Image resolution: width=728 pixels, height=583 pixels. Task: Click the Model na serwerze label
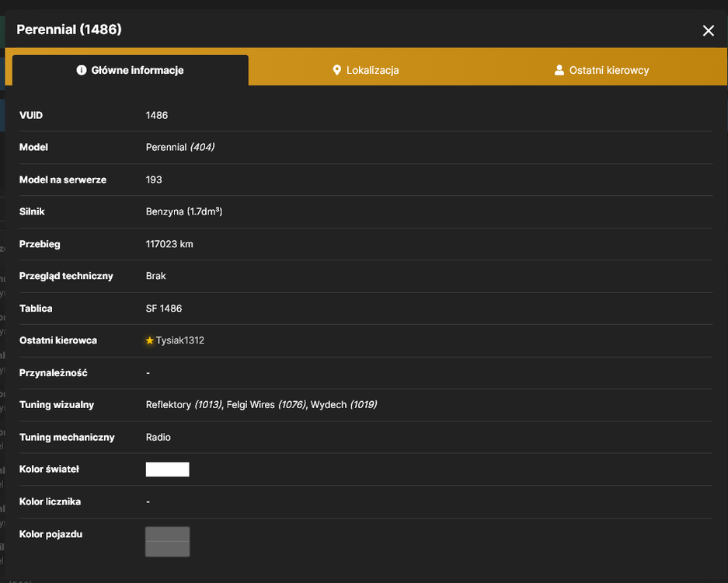(63, 180)
